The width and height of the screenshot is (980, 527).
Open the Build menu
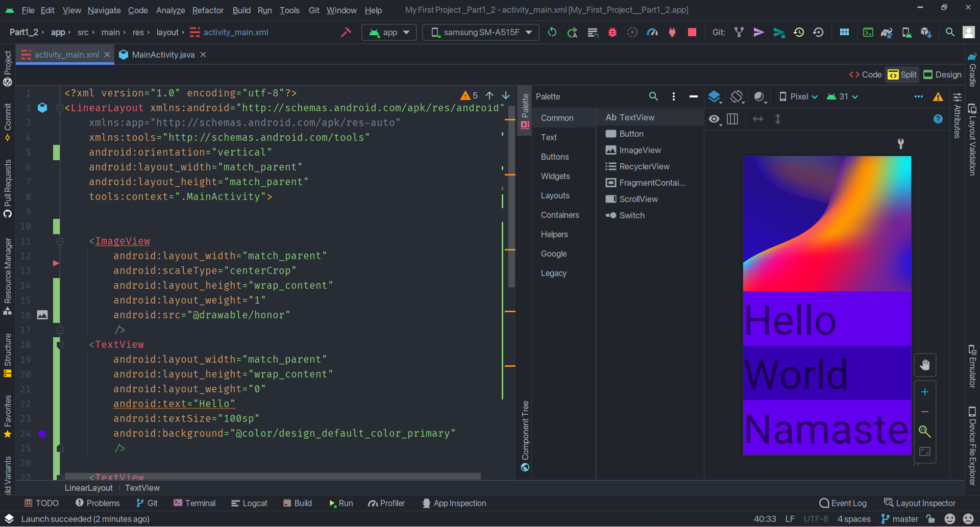241,10
